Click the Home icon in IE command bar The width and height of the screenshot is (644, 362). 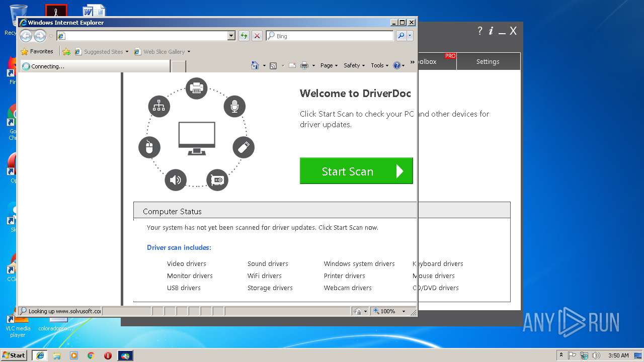click(255, 65)
